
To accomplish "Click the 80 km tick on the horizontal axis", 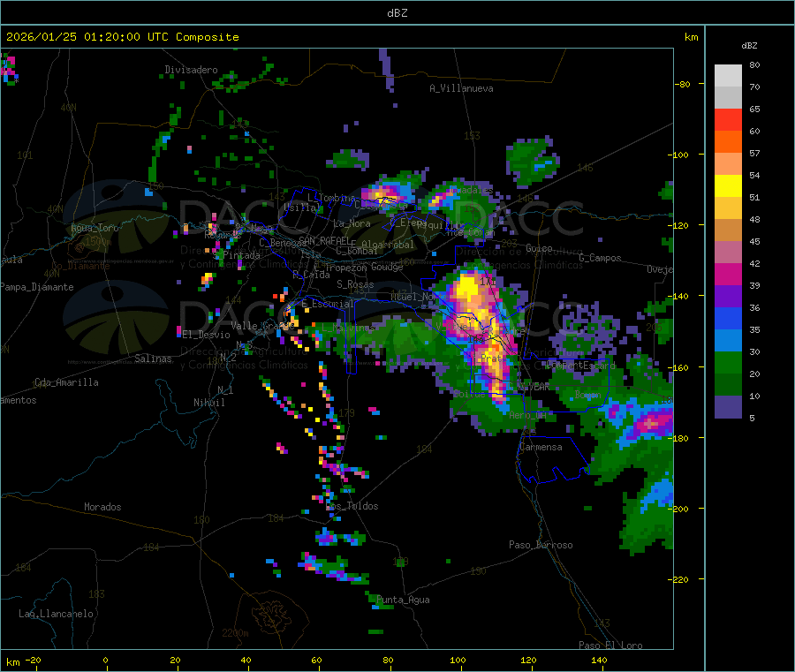I will point(388,660).
